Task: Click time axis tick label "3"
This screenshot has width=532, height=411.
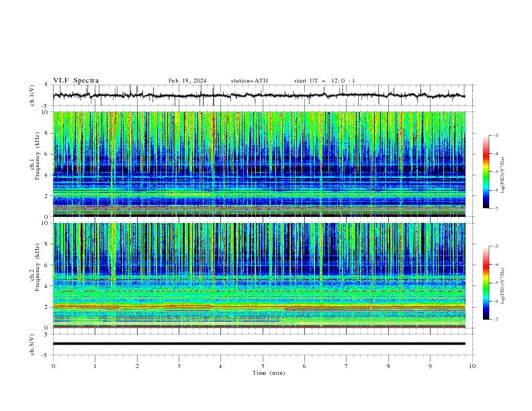Action: pos(179,366)
